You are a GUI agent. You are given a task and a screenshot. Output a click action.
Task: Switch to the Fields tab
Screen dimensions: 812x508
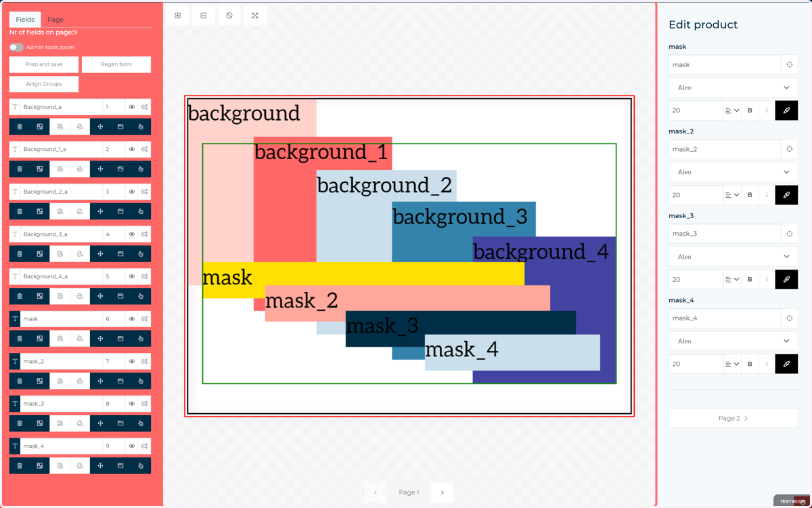click(25, 20)
